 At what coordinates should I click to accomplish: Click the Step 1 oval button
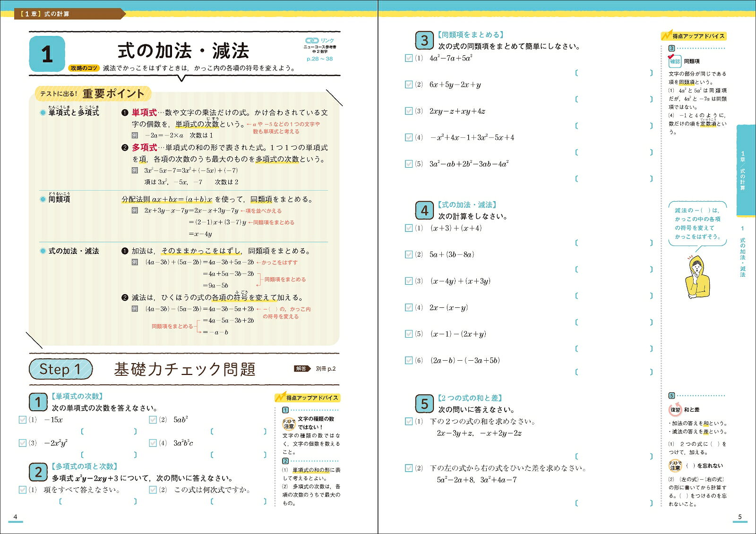(61, 369)
